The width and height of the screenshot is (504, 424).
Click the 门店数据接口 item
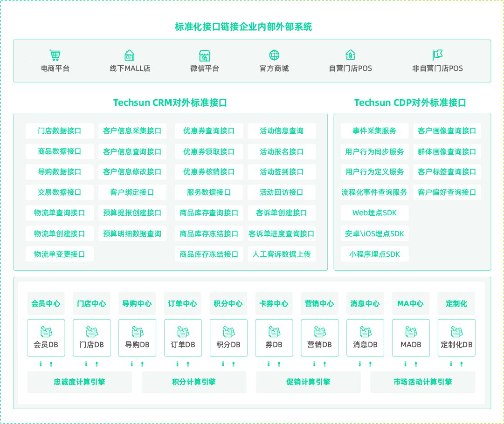[60, 131]
